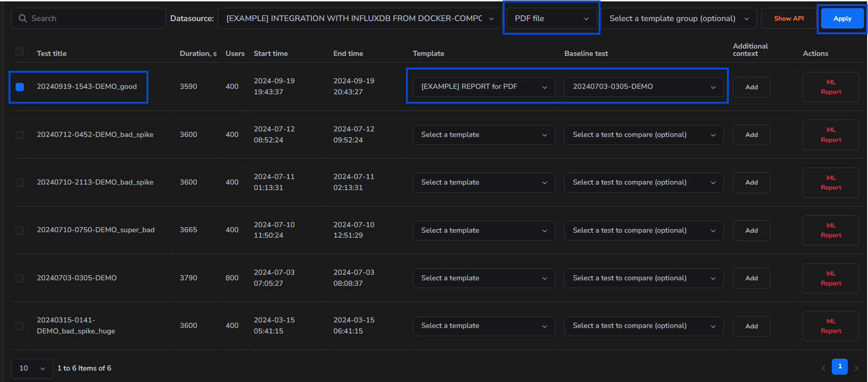Go to next page arrow

click(x=856, y=368)
